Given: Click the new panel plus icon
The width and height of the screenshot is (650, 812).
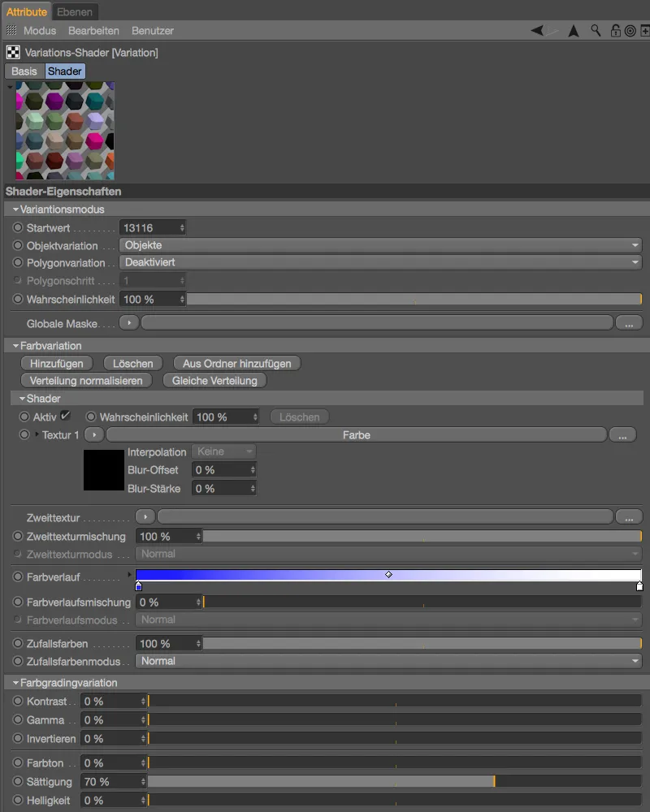Looking at the screenshot, I should (645, 31).
